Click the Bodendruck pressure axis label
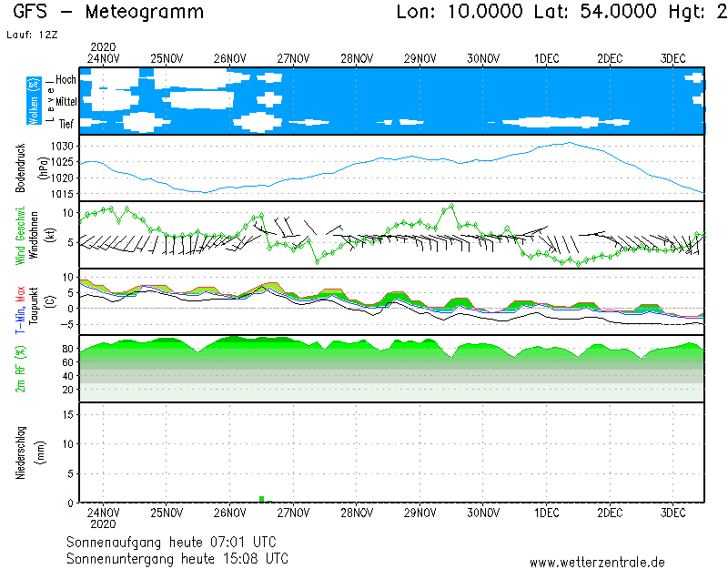The height and width of the screenshot is (569, 728). pos(20,168)
